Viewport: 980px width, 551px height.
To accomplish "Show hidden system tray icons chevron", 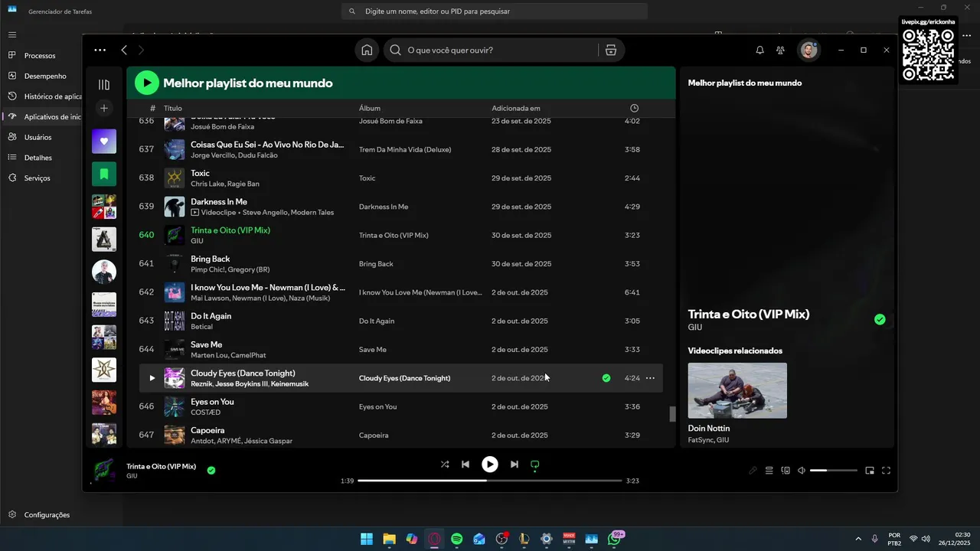I will (x=857, y=539).
